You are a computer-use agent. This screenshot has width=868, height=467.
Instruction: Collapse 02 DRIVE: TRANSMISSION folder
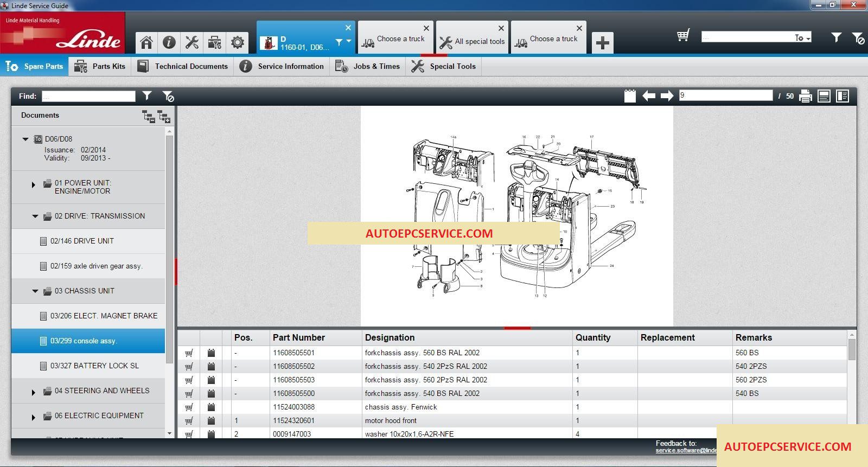tap(35, 216)
